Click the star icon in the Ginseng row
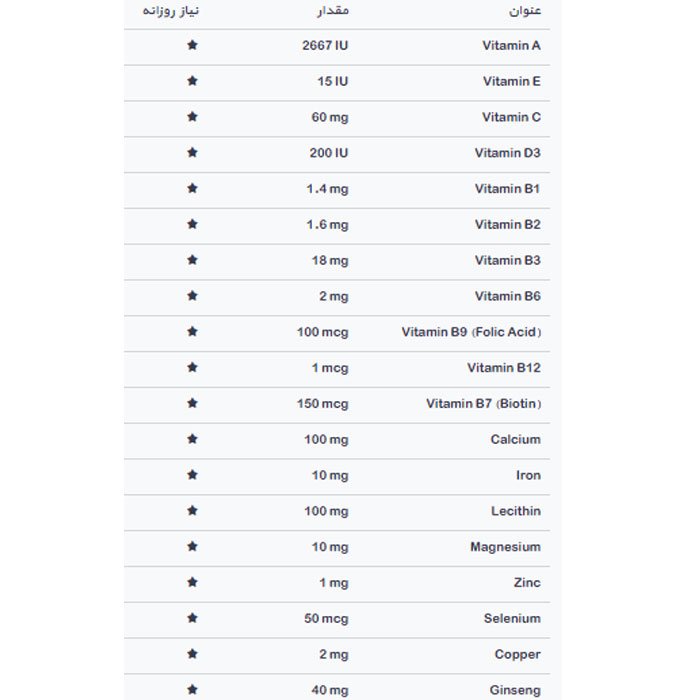Image resolution: width=700 pixels, height=700 pixels. (x=192, y=690)
